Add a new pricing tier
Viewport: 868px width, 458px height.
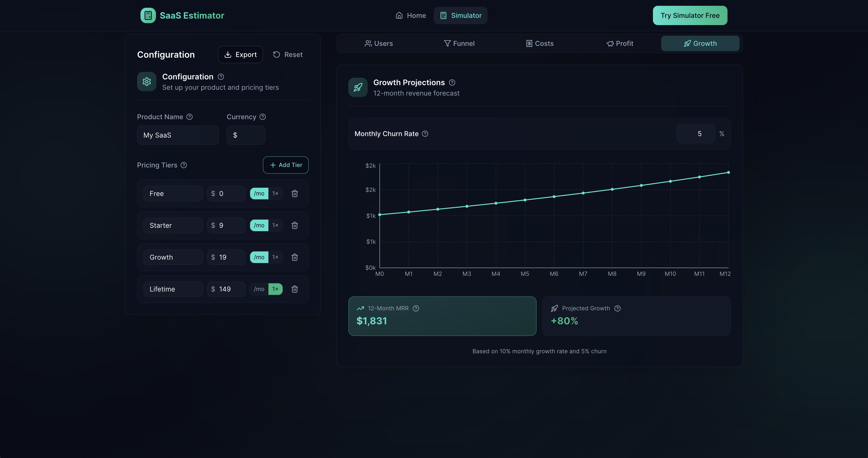pyautogui.click(x=285, y=165)
